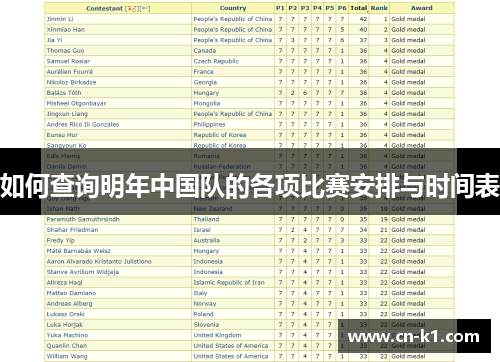
Task: Click contestant name Fredy Yip
Action: click(61, 240)
